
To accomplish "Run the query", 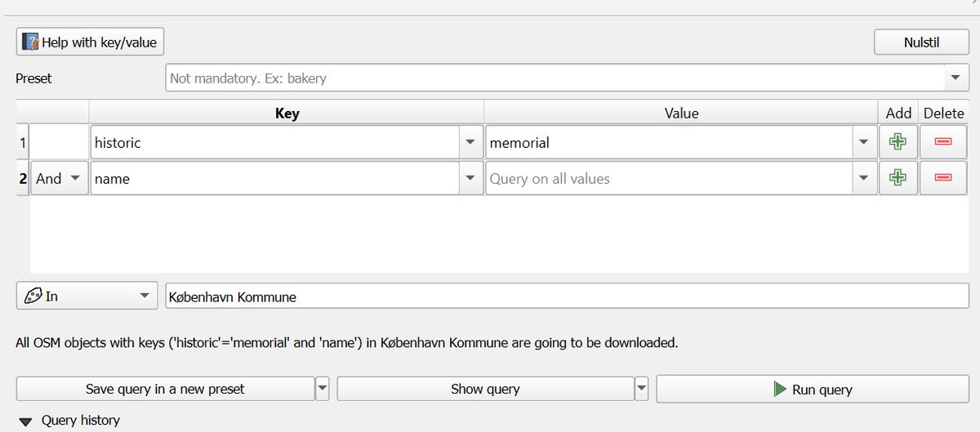I will (813, 389).
